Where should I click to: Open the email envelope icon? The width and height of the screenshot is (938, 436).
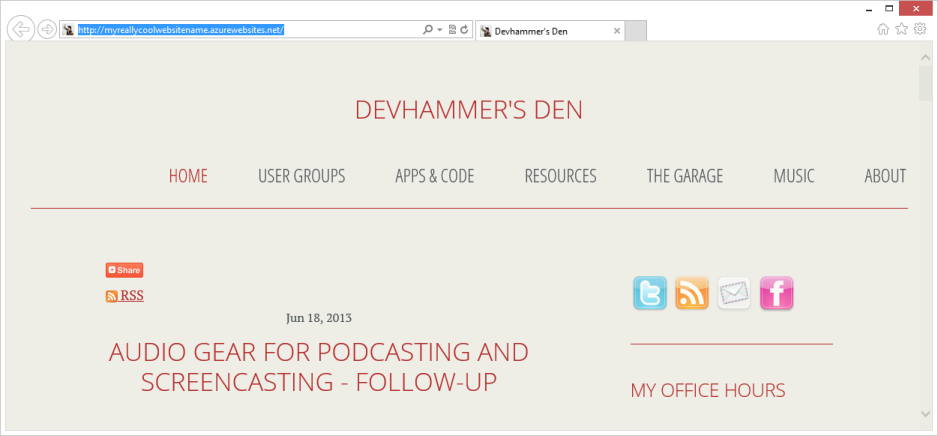(x=734, y=293)
